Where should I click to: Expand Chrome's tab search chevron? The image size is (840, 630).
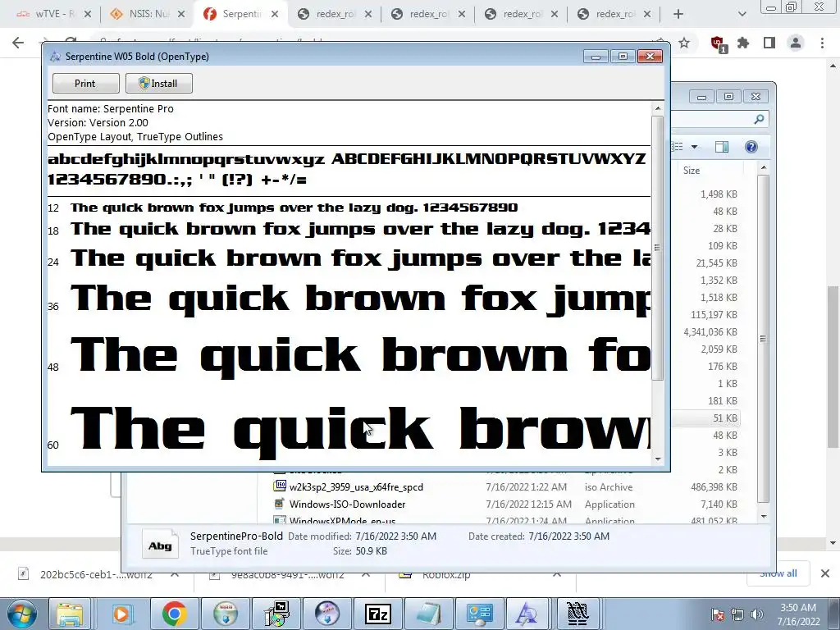742,15
